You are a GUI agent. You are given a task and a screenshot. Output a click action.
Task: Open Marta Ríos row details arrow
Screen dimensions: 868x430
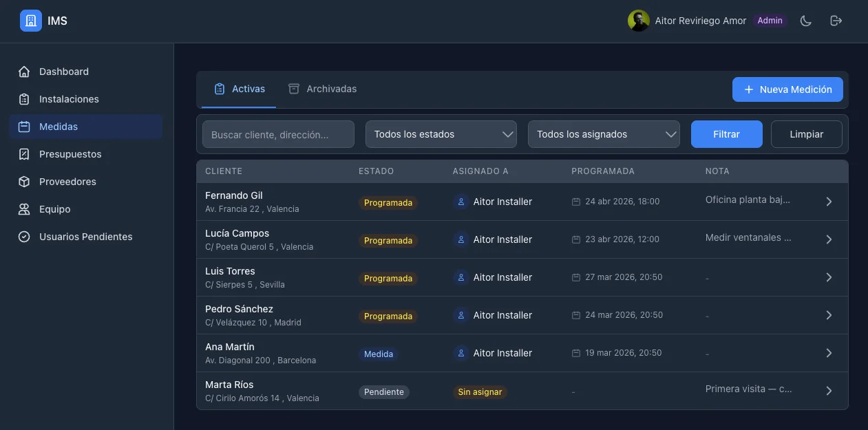coord(829,391)
